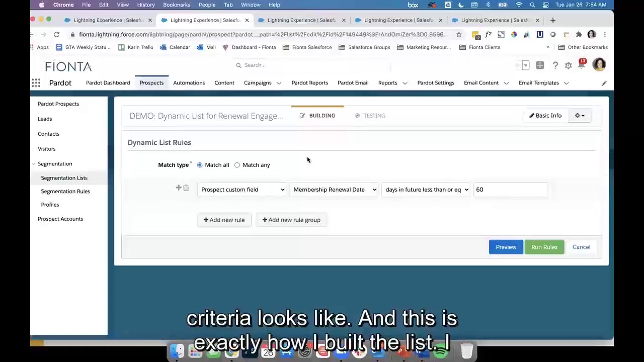This screenshot has width=644, height=362.
Task: Open the Salesforce global actions plus icon
Action: 540,65
